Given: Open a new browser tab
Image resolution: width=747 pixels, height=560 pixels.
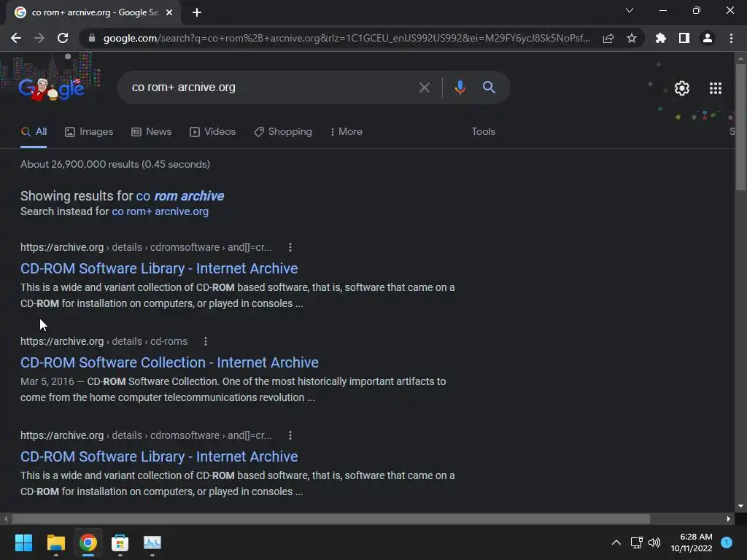Looking at the screenshot, I should point(197,12).
